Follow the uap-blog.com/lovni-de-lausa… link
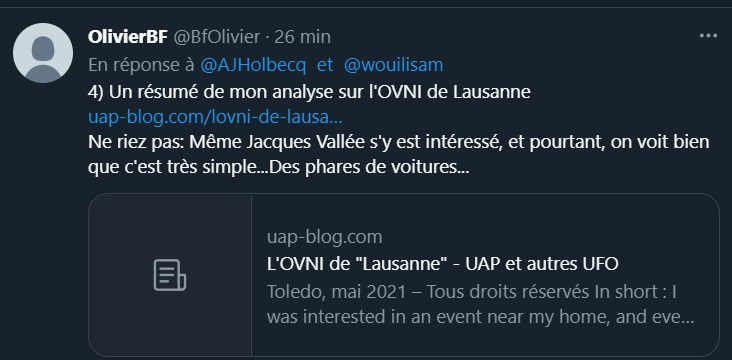 tap(215, 118)
